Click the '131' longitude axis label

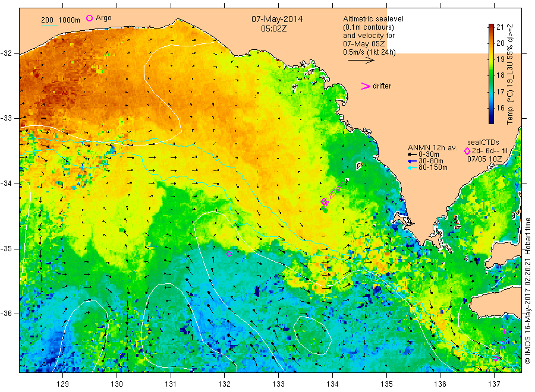(171, 384)
